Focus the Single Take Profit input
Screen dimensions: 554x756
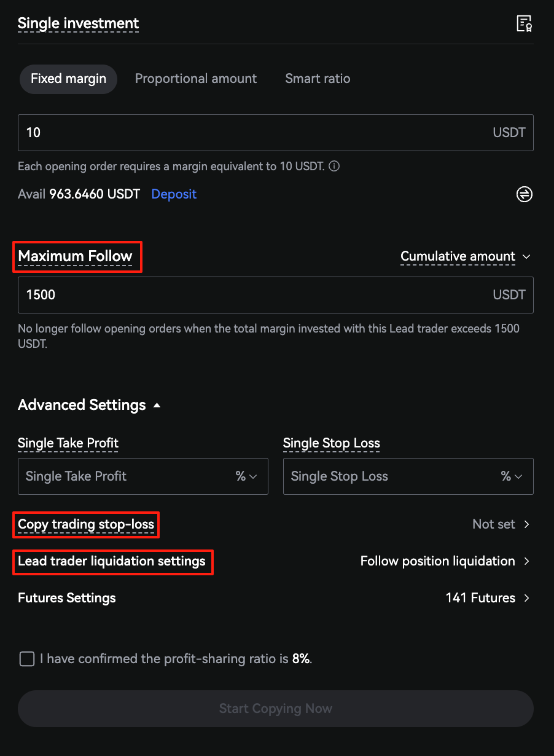(123, 476)
